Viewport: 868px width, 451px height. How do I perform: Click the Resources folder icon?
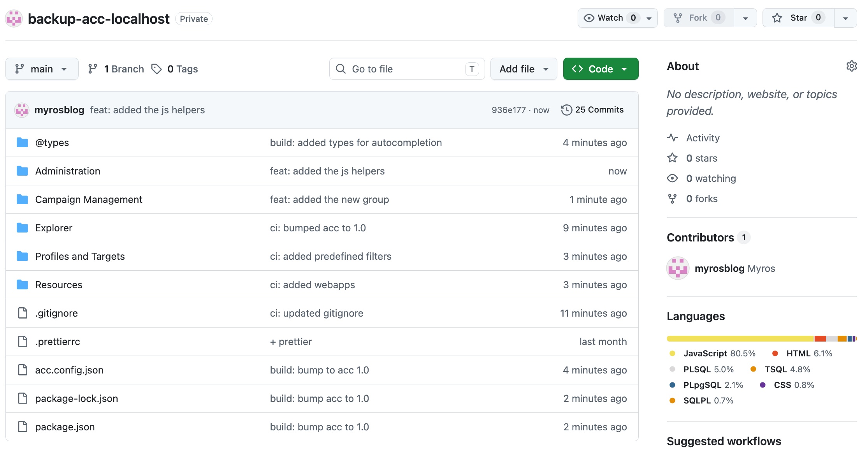click(x=23, y=285)
